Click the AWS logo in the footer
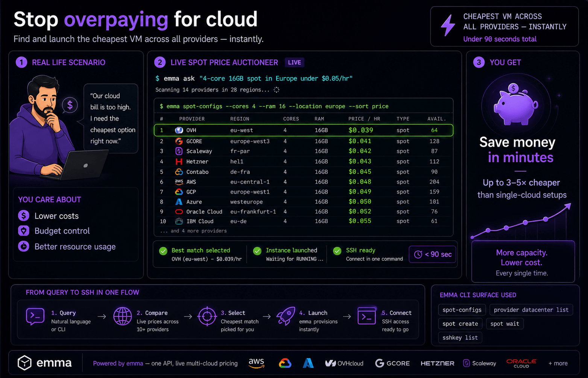 pyautogui.click(x=256, y=363)
